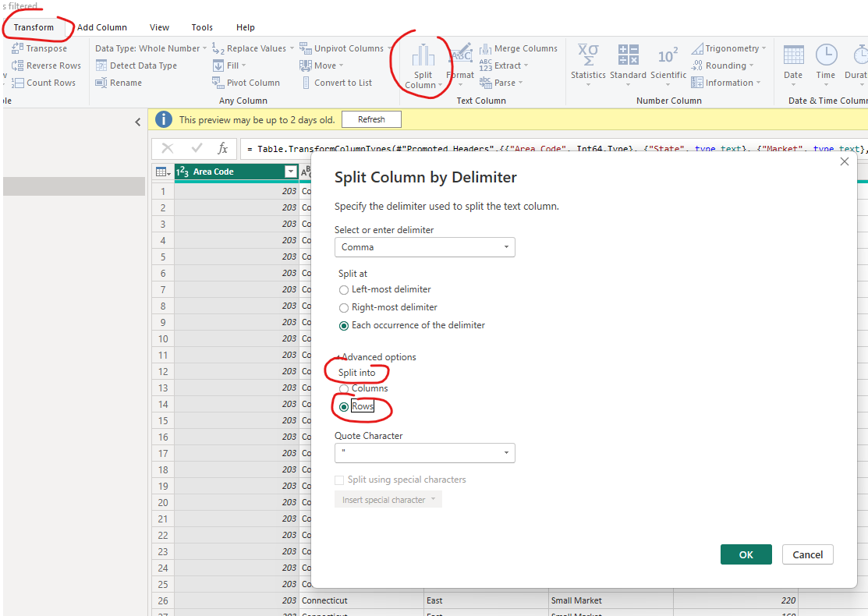Open the Help tab

(245, 27)
